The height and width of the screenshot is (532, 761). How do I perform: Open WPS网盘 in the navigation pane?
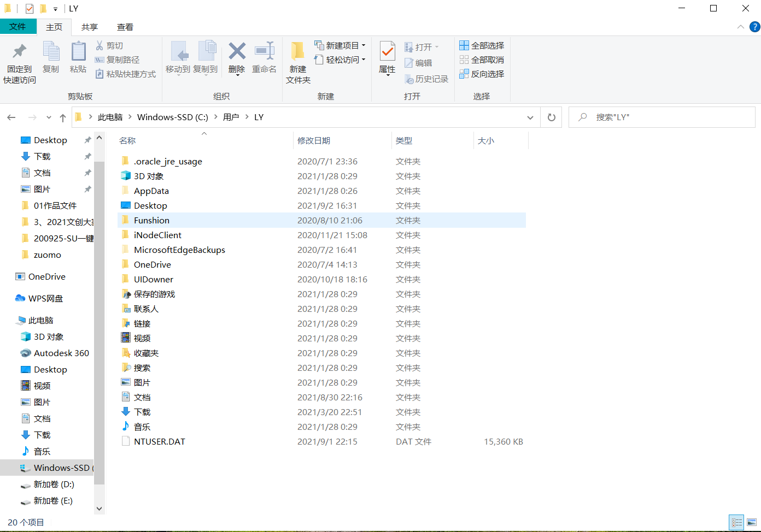pyautogui.click(x=46, y=299)
